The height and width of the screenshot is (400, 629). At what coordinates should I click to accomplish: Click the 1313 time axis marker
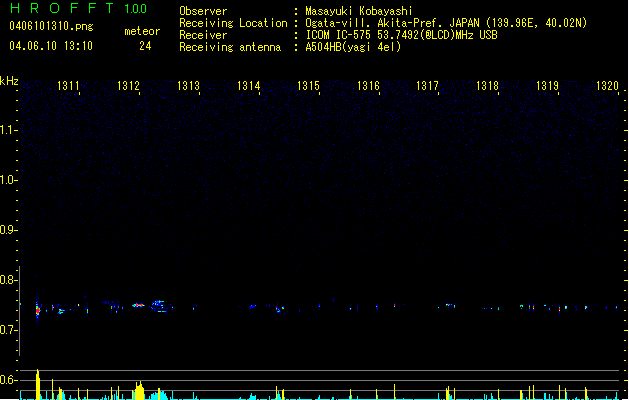pos(188,86)
